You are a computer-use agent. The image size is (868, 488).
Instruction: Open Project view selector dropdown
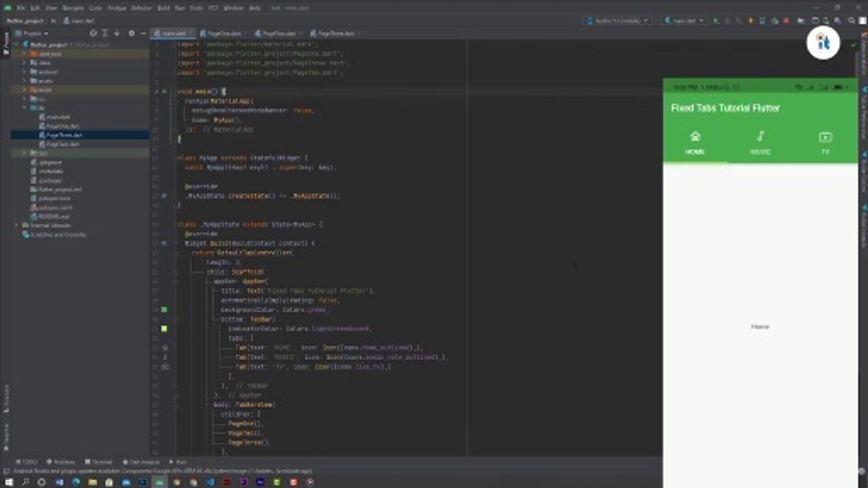(x=32, y=33)
